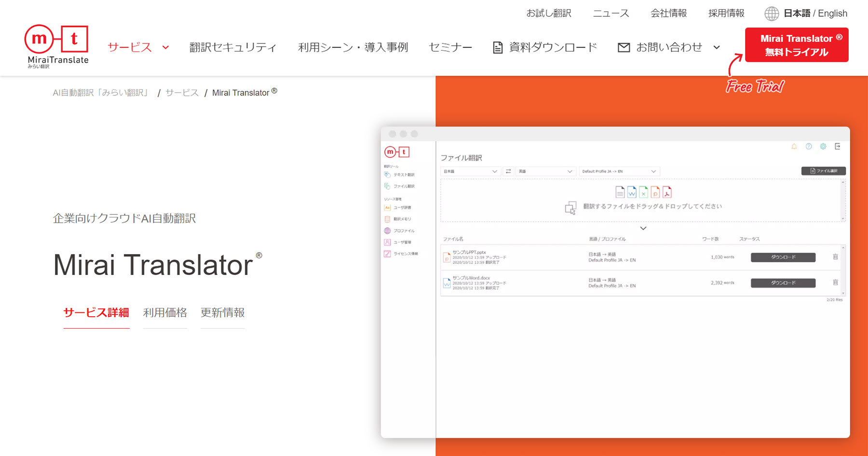This screenshot has height=456, width=868.
Task: Click the plain text file type icon in the drop zone
Action: click(x=620, y=192)
